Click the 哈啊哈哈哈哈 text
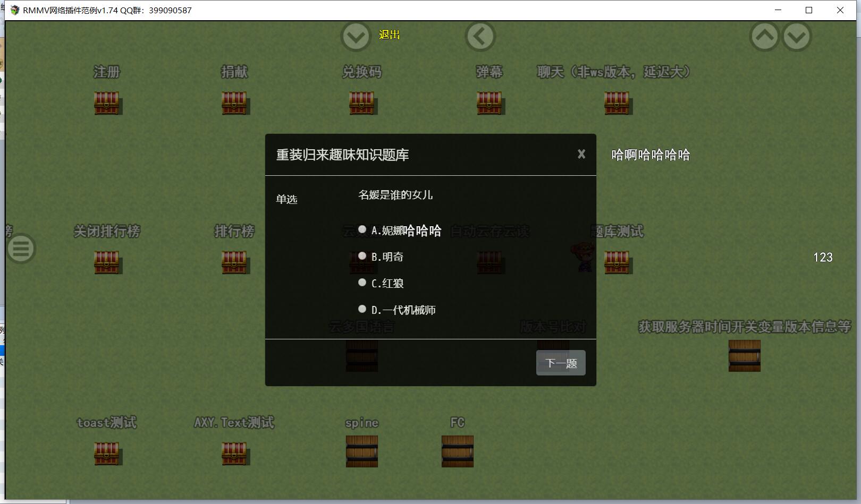Image resolution: width=861 pixels, height=504 pixels. pyautogui.click(x=651, y=155)
